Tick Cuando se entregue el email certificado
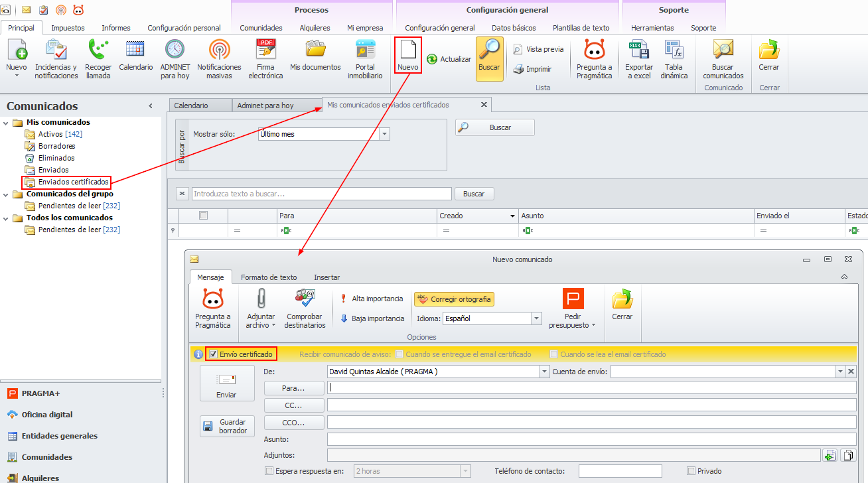 pyautogui.click(x=399, y=354)
